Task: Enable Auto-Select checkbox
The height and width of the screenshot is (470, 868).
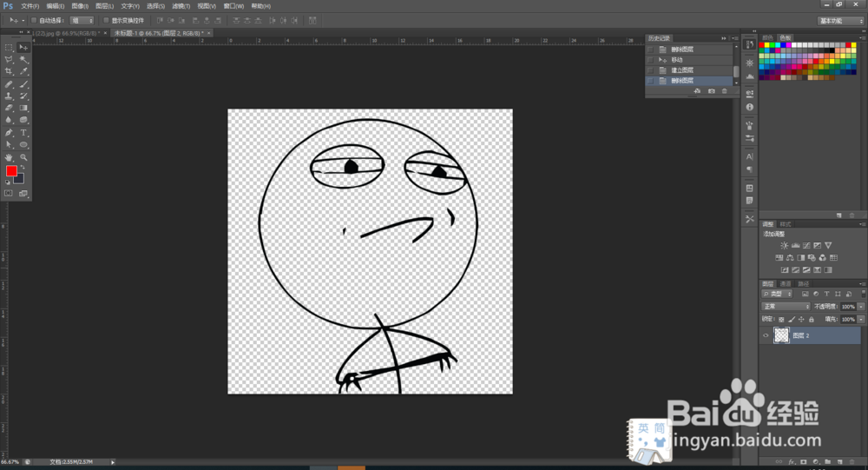Action: 34,21
